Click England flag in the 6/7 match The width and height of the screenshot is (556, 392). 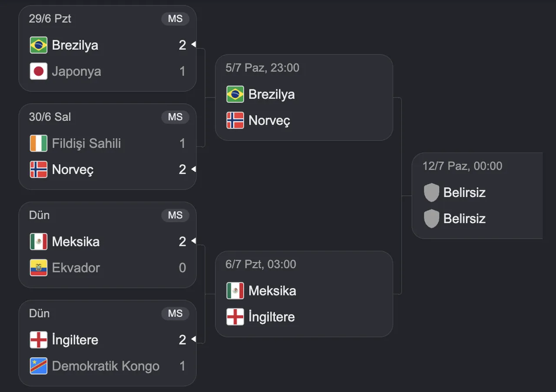click(x=235, y=317)
